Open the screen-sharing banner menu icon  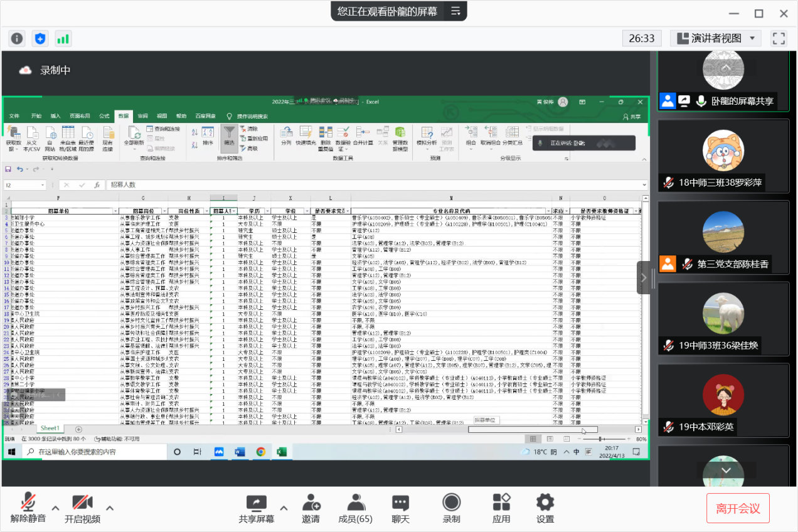pyautogui.click(x=455, y=11)
